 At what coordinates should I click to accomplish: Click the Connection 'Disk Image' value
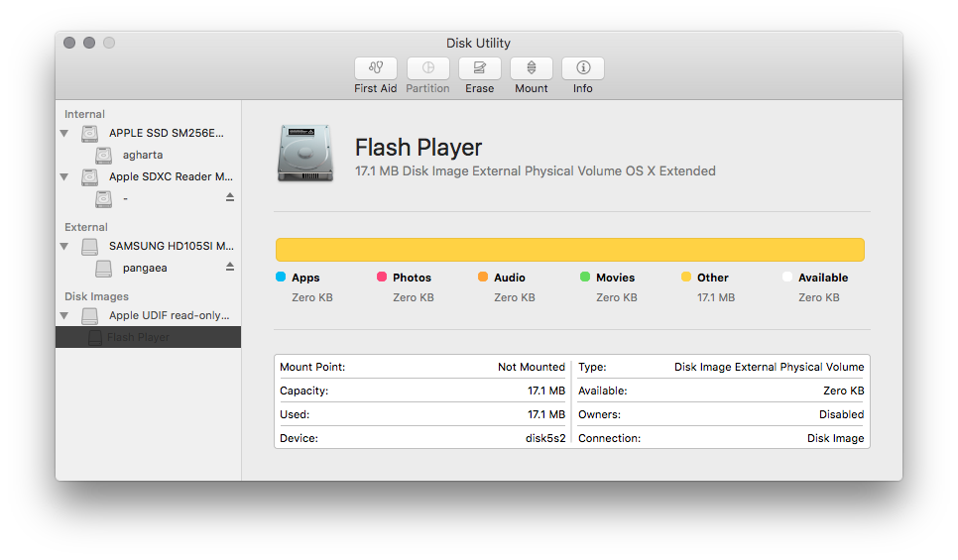[835, 438]
